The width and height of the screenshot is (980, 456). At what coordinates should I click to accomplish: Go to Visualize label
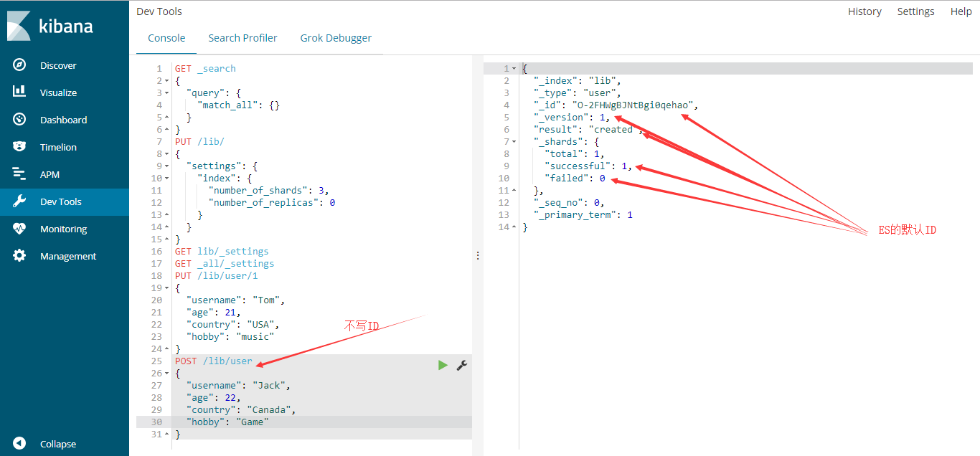[58, 92]
